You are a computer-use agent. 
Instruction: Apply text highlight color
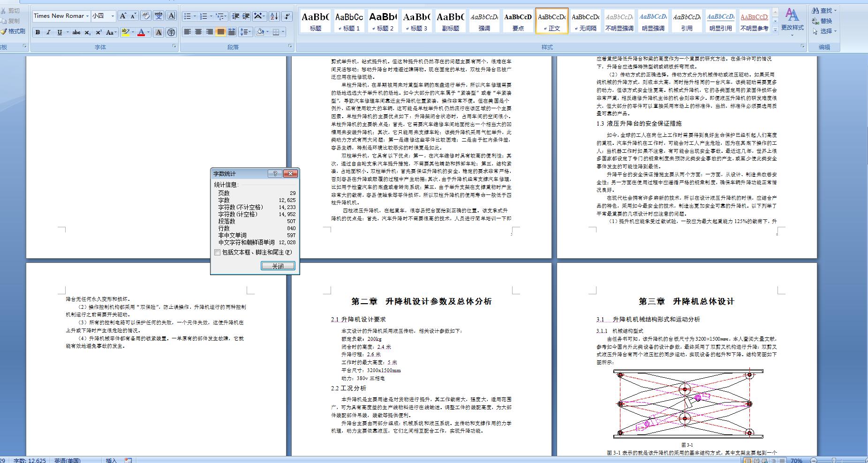[125, 32]
